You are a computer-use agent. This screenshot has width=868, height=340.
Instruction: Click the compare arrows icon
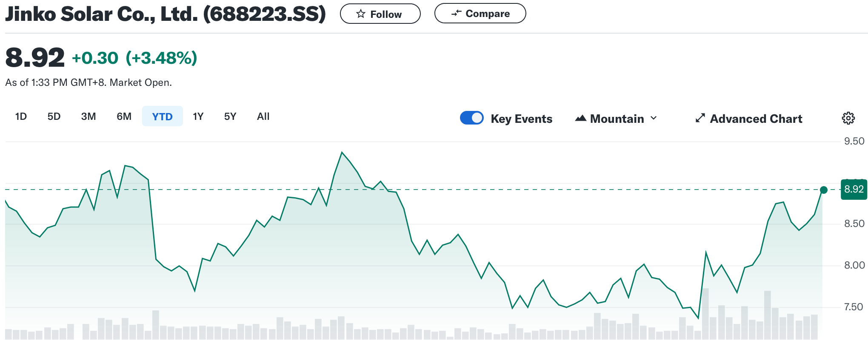(x=456, y=14)
